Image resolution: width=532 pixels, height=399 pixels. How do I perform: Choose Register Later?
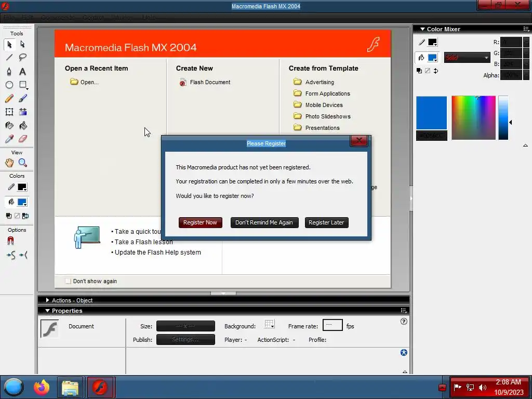point(326,222)
